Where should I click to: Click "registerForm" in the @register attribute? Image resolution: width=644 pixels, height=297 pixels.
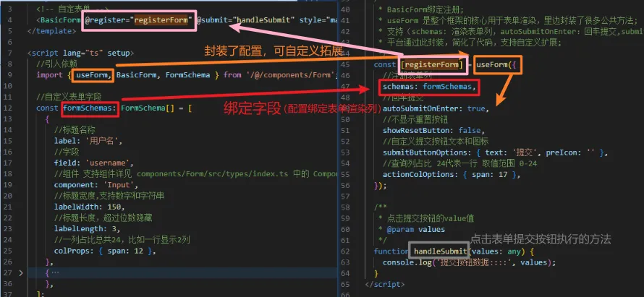tap(161, 20)
